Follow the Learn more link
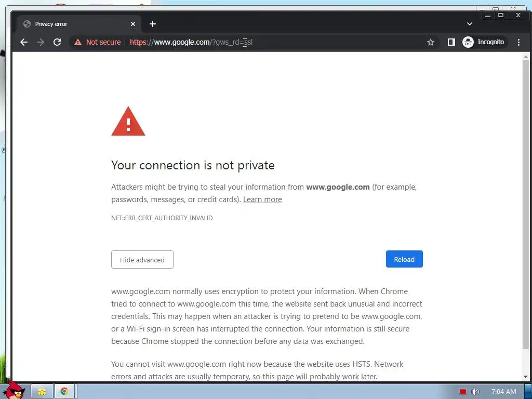The height and width of the screenshot is (399, 532). pyautogui.click(x=262, y=199)
